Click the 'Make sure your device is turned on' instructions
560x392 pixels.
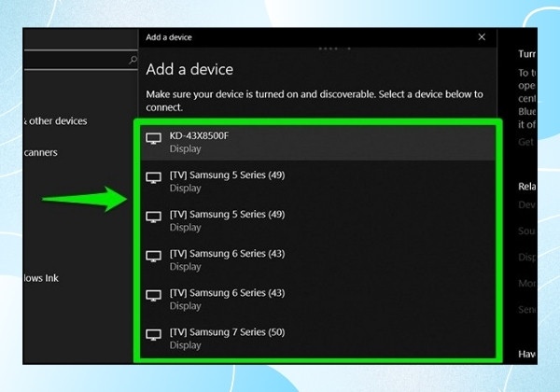(315, 101)
